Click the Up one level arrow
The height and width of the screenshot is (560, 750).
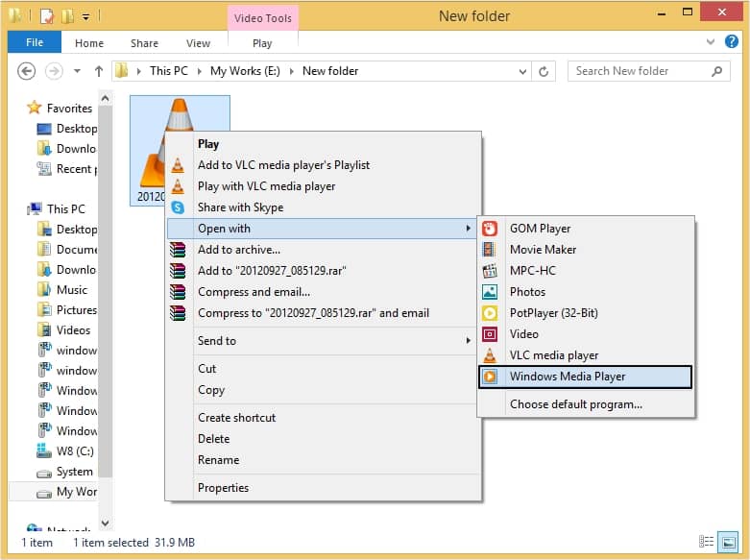pyautogui.click(x=99, y=71)
